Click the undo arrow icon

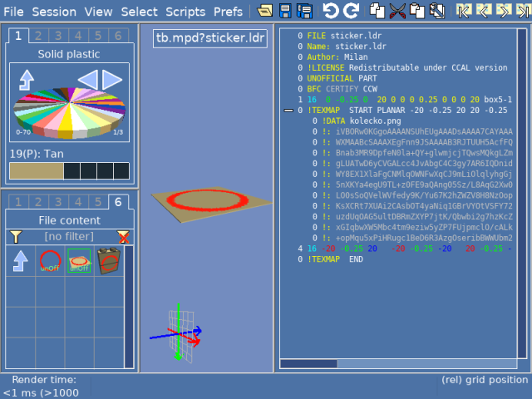tap(331, 11)
